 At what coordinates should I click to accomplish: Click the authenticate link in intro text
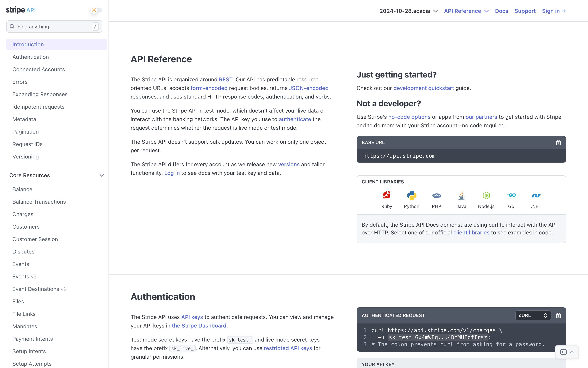[x=295, y=119]
